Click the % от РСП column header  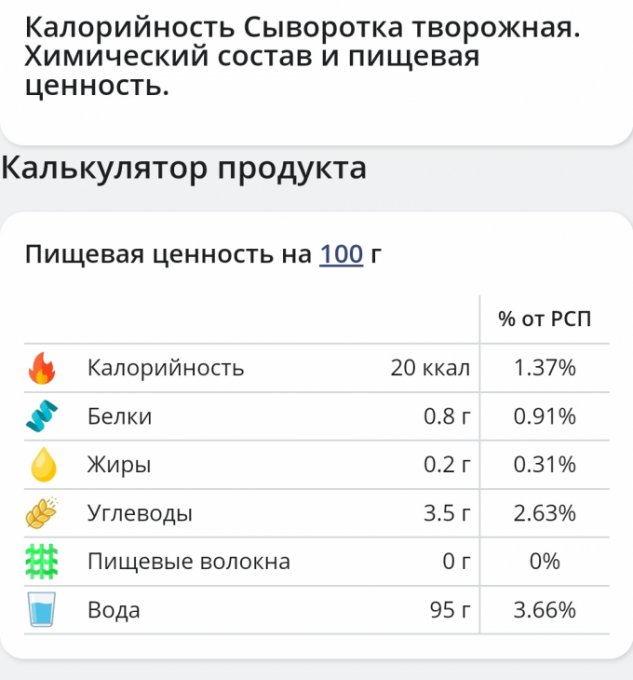pyautogui.click(x=545, y=320)
